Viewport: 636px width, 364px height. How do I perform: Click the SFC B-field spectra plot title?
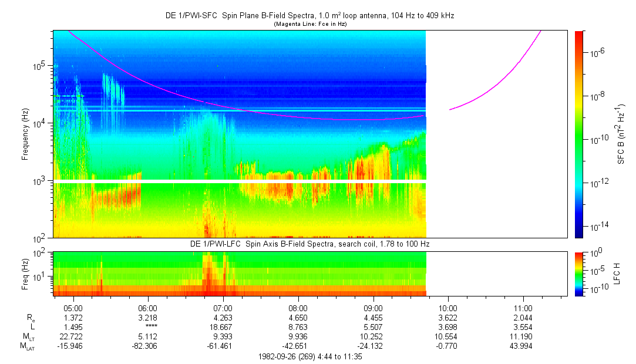point(309,16)
